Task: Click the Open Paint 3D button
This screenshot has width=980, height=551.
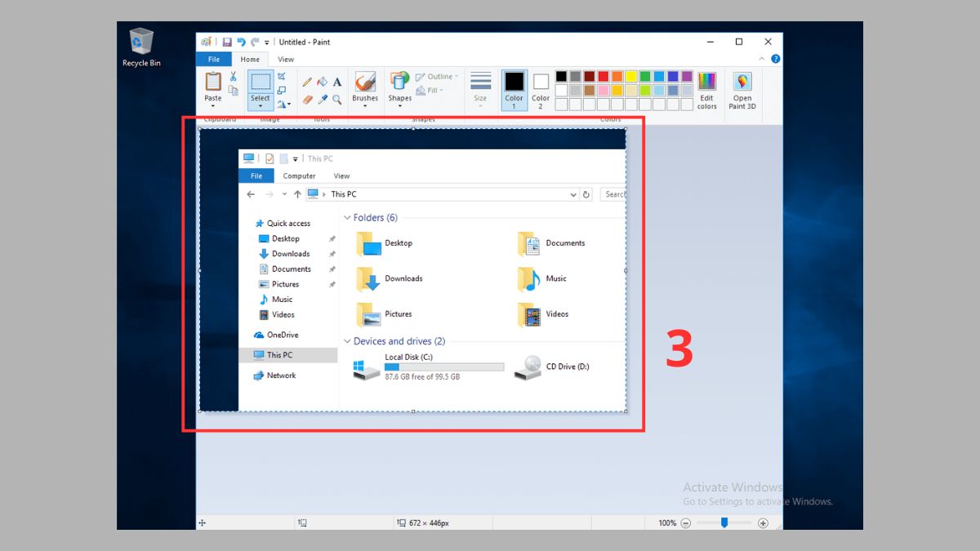Action: click(x=742, y=90)
